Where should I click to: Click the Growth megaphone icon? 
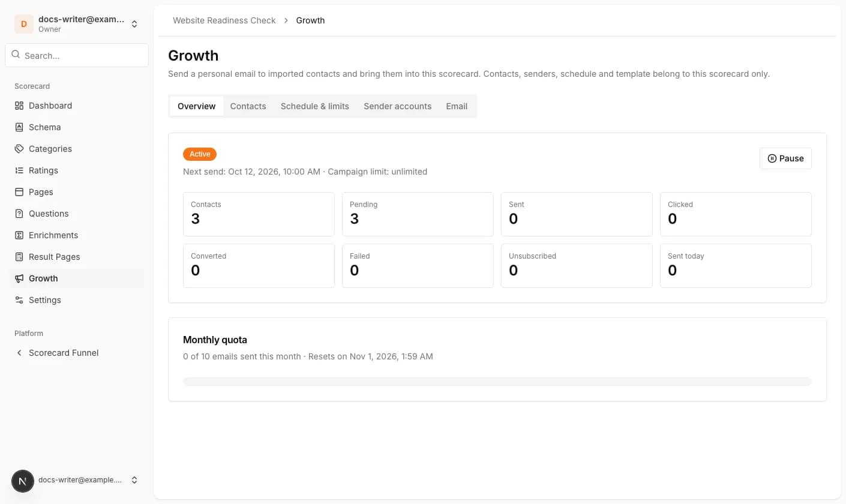point(19,278)
